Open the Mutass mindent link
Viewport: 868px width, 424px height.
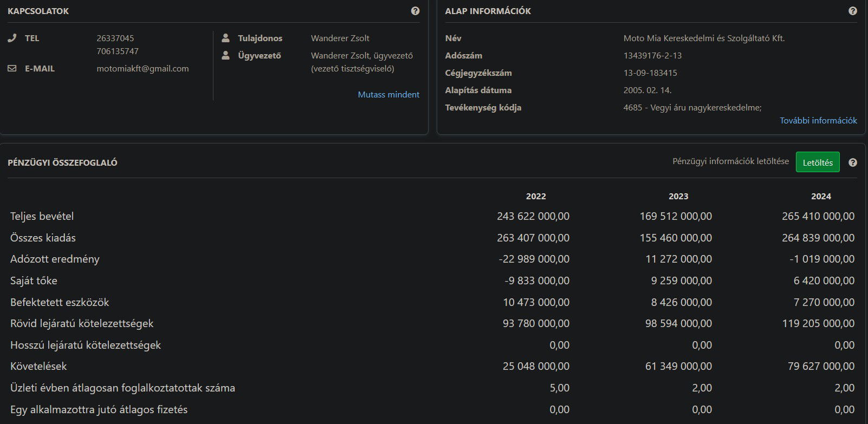388,94
